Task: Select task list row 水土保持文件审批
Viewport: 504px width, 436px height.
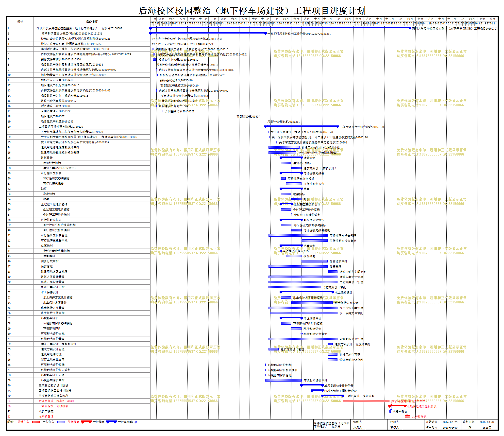Action: pos(79,313)
